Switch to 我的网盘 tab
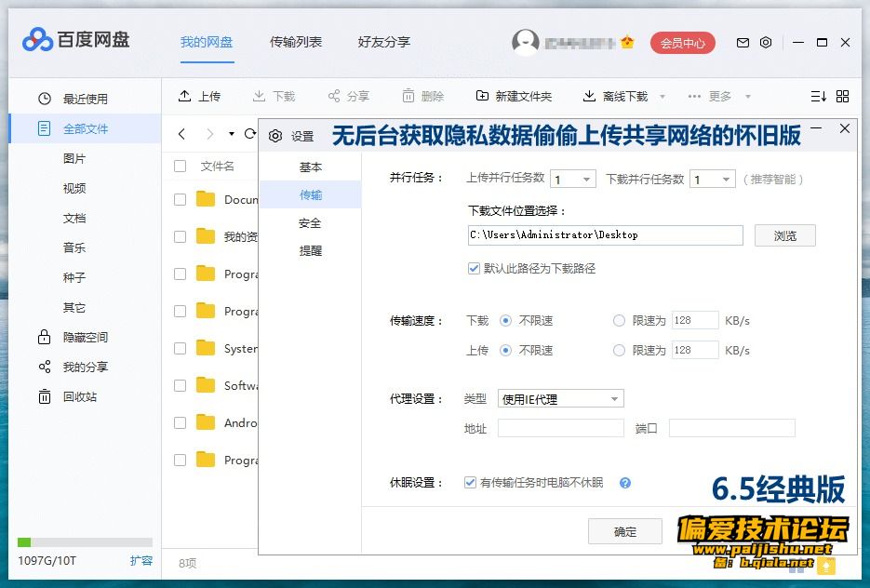The width and height of the screenshot is (870, 588). [x=207, y=42]
